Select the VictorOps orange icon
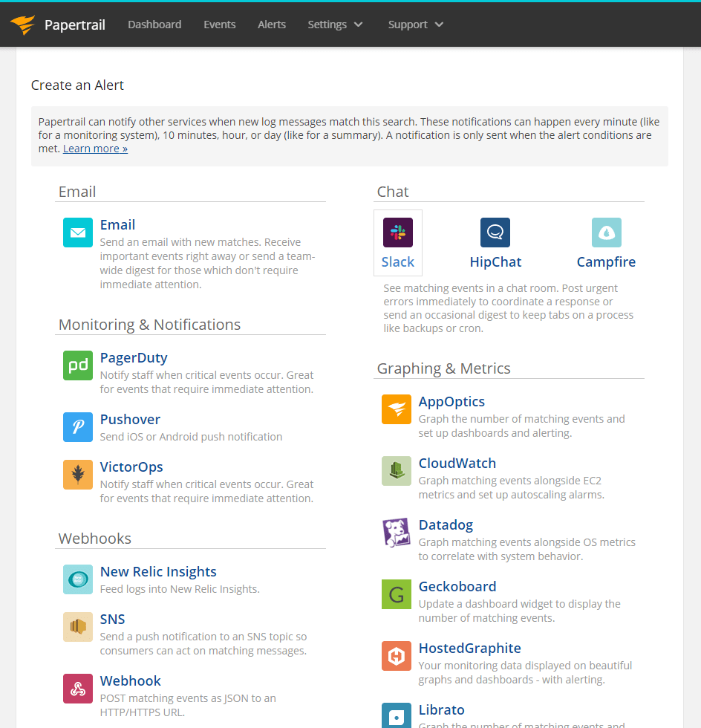701x728 pixels. click(78, 475)
